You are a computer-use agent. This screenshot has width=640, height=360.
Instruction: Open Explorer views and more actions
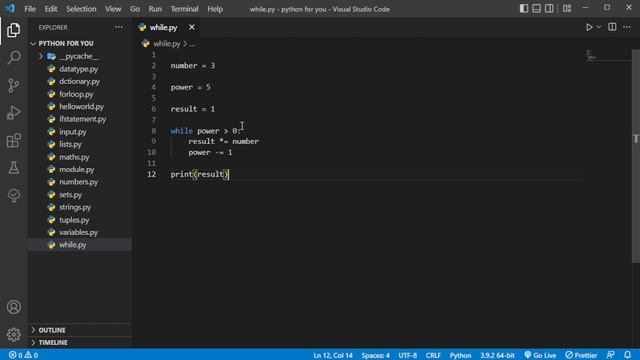[x=119, y=27]
